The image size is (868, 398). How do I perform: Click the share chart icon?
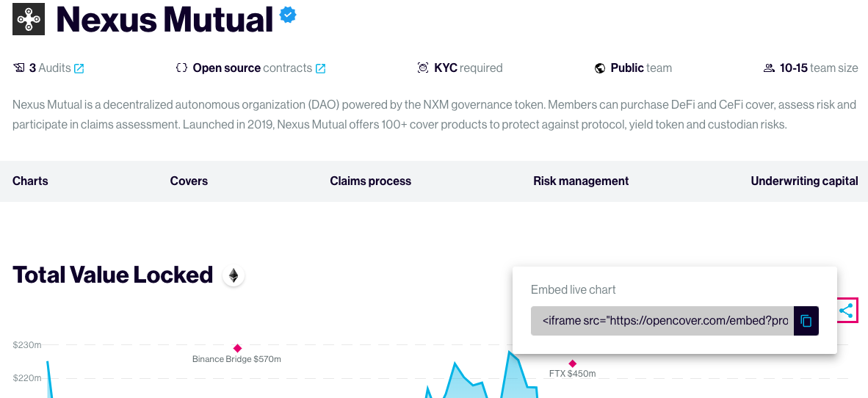coord(846,311)
